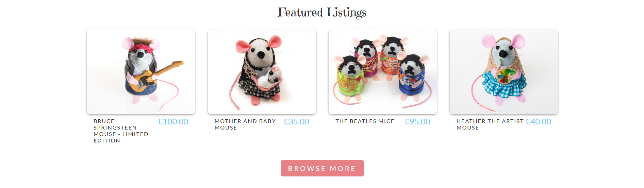The image size is (644, 188).
Task: Click the Featured Listings heading
Action: pos(322,13)
